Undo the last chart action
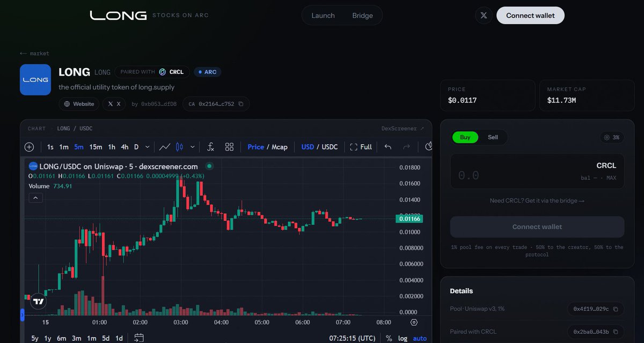The height and width of the screenshot is (343, 644). [388, 147]
